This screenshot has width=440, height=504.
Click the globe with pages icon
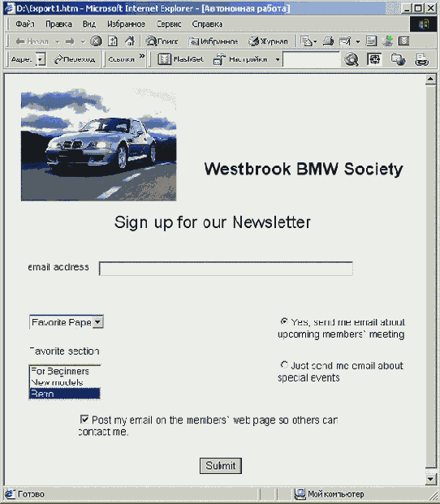(x=399, y=59)
